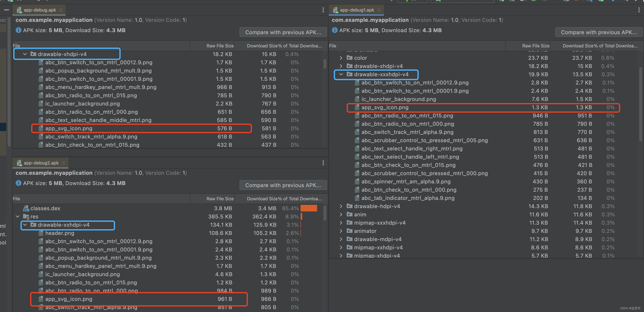The width and height of the screenshot is (644, 312).
Task: Click file icon of abc_text_select_handle_middle_mtrl.png
Action: coord(41,120)
